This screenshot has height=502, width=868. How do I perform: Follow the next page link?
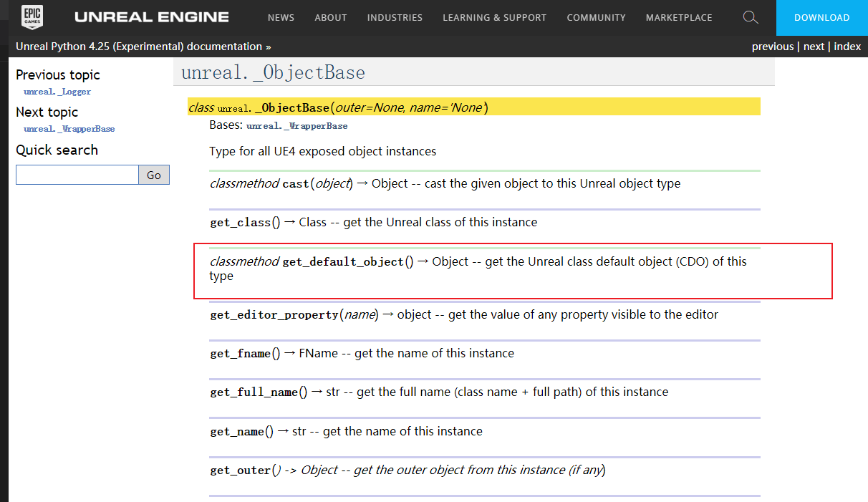click(814, 47)
